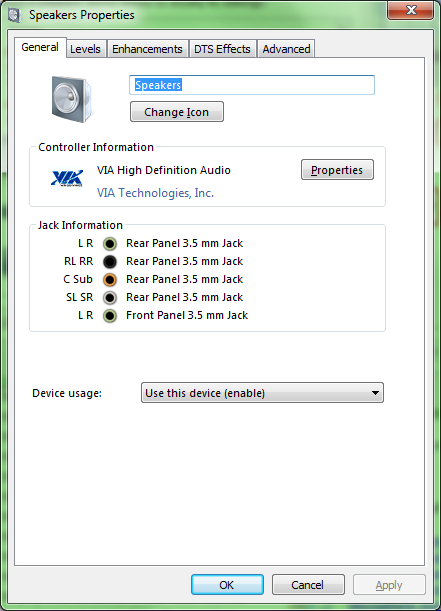Click the VIA Technologies, Inc. link

(155, 193)
